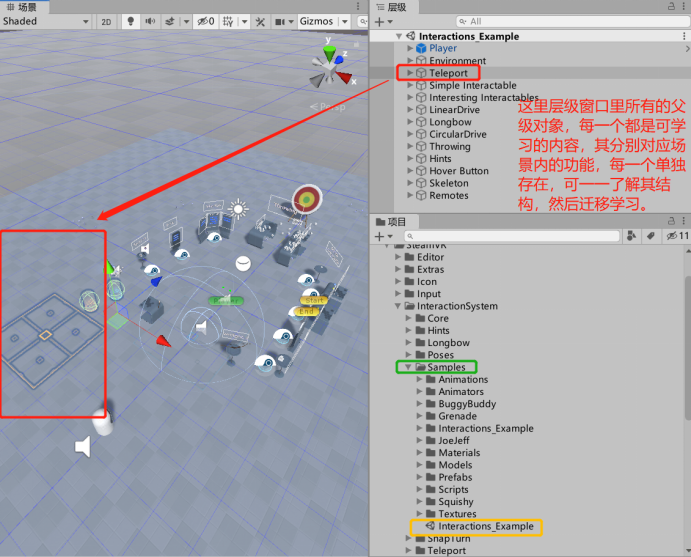
Task: Open component editor tools icon
Action: point(260,22)
